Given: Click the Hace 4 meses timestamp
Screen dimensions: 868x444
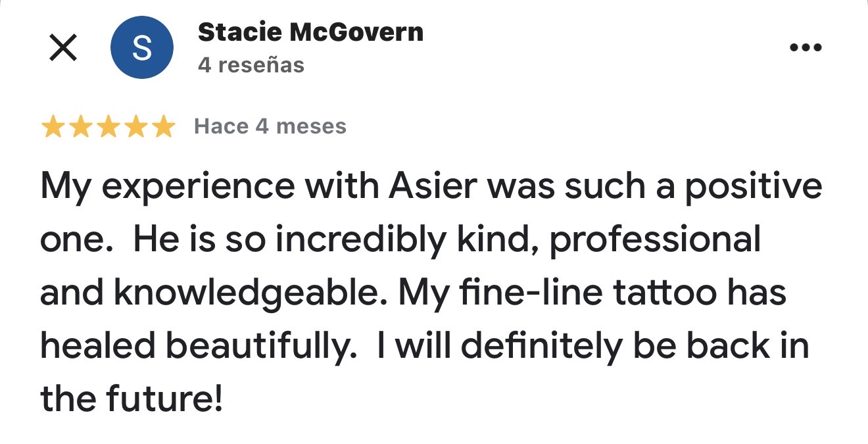Looking at the screenshot, I should point(269,126).
